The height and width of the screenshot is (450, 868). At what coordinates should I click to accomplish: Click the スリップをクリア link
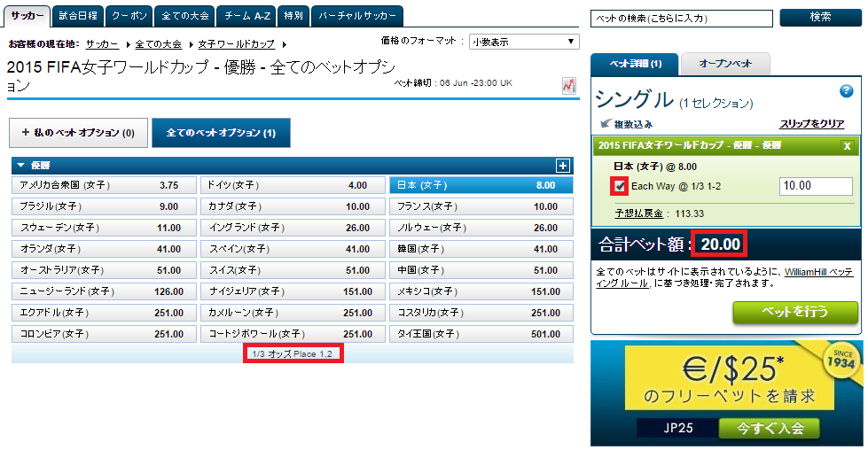pos(811,124)
